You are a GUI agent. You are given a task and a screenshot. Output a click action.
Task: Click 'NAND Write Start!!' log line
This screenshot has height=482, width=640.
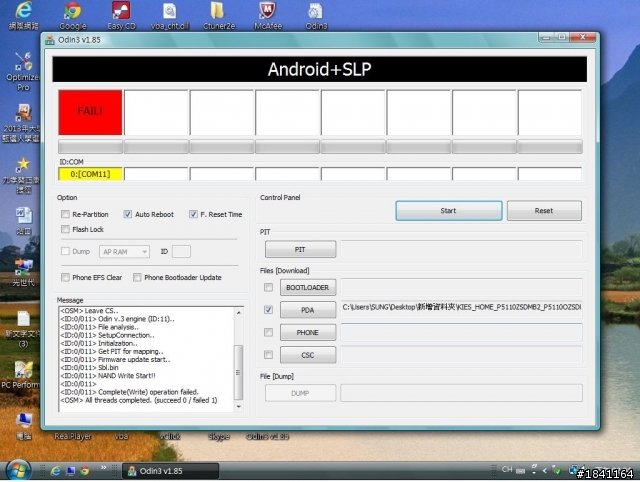click(108, 375)
